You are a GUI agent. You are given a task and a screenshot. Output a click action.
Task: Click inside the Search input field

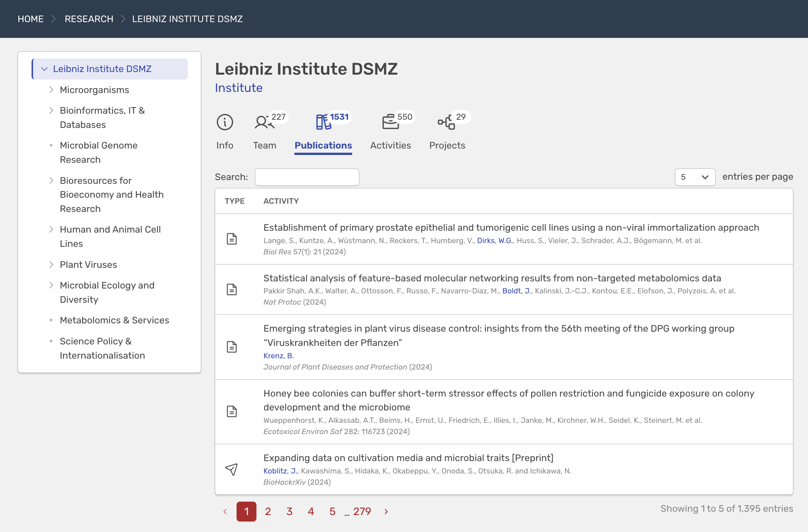[307, 177]
